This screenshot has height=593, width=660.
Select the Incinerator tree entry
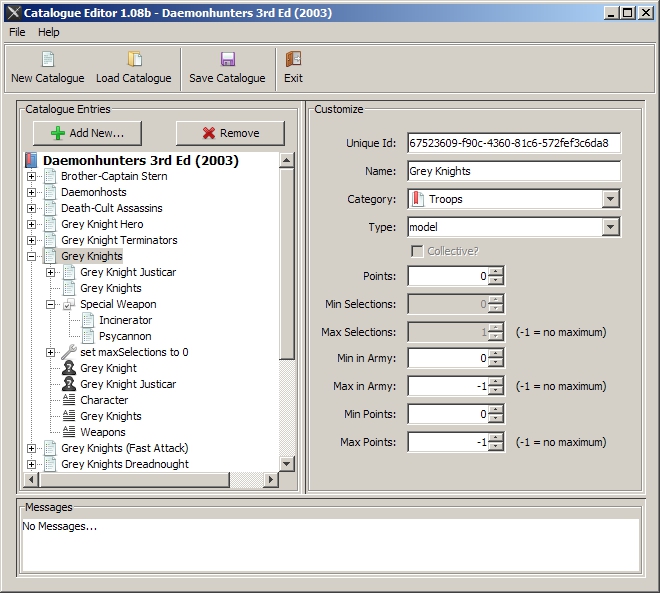pyautogui.click(x=125, y=320)
